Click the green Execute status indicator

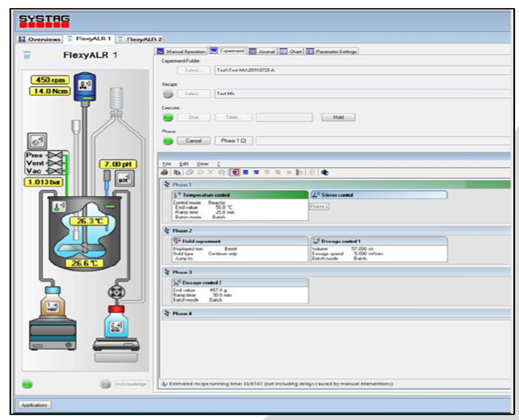168,117
